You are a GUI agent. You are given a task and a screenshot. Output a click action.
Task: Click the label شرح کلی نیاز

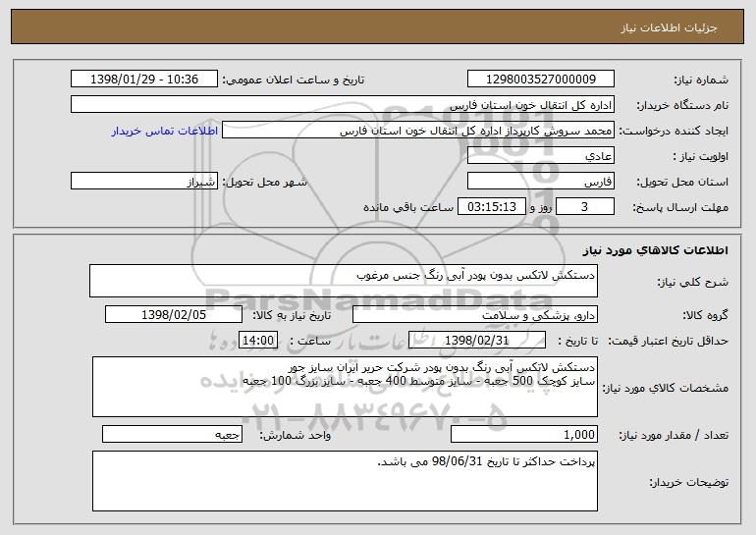[693, 282]
